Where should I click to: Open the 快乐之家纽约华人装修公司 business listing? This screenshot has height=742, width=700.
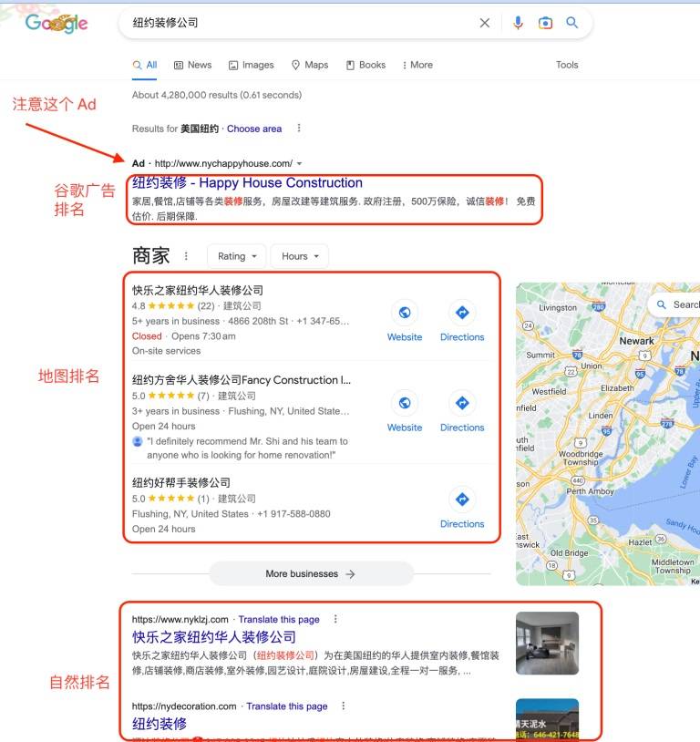(x=198, y=290)
